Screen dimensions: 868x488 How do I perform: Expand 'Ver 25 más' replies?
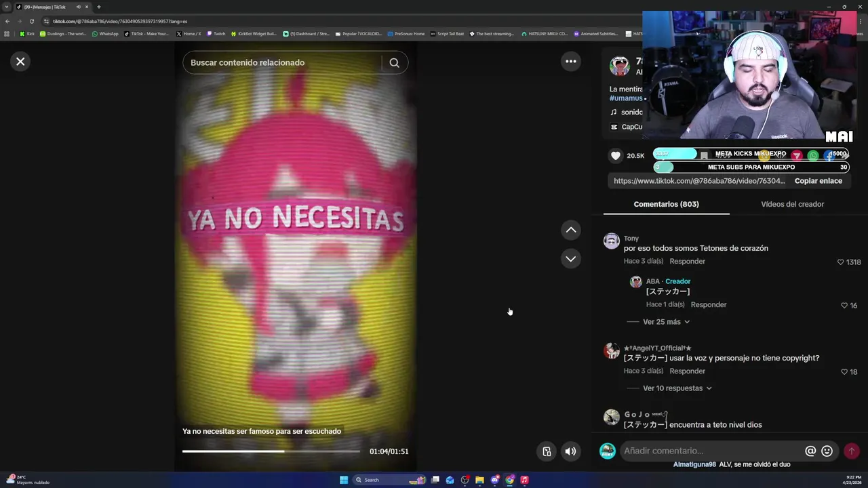coord(666,322)
